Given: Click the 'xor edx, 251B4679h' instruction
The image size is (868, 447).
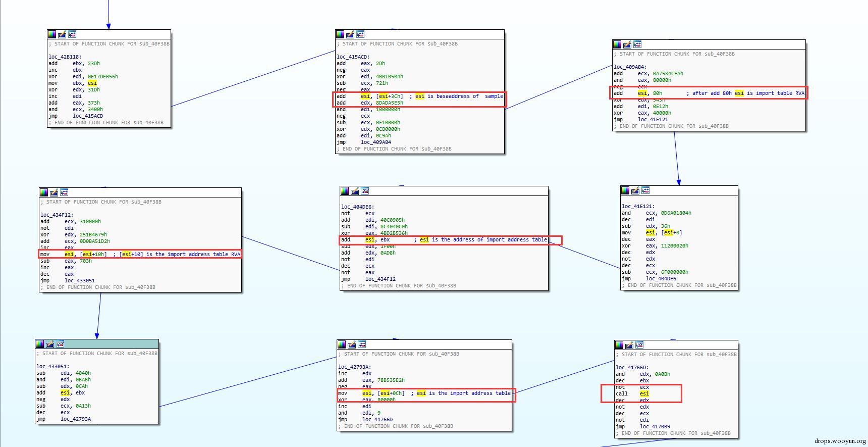Looking at the screenshot, I should (74, 234).
